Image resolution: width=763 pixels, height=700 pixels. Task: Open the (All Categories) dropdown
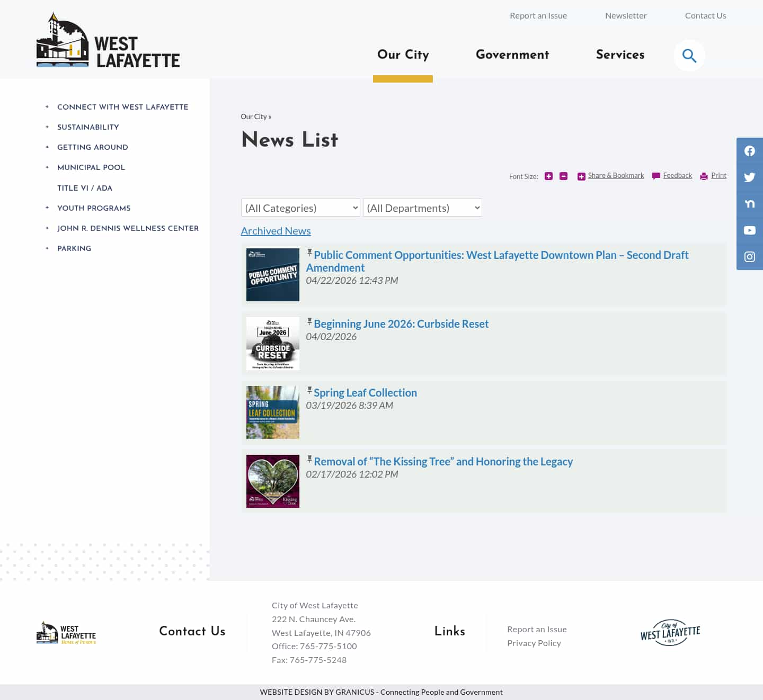(x=300, y=208)
